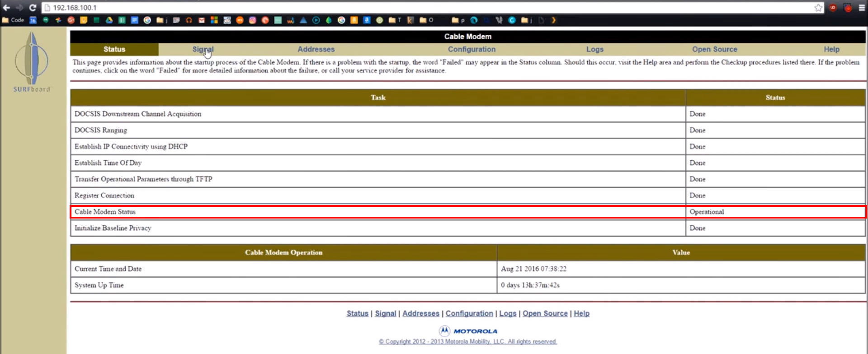Click the 'Current Time and Date' label

[108, 269]
